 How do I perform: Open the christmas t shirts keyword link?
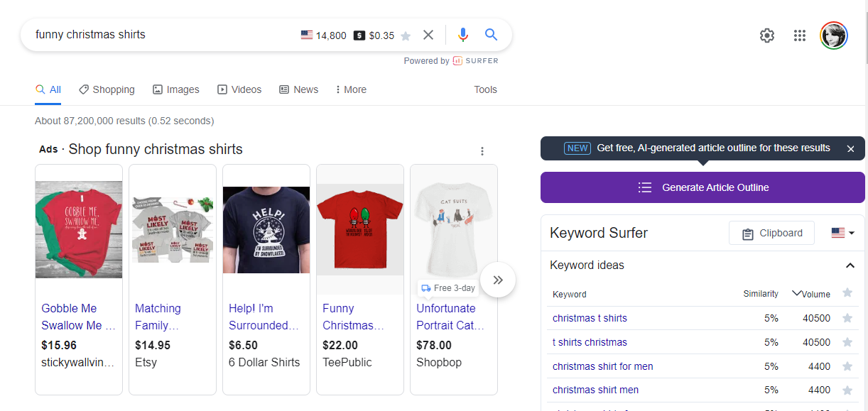[x=590, y=318]
